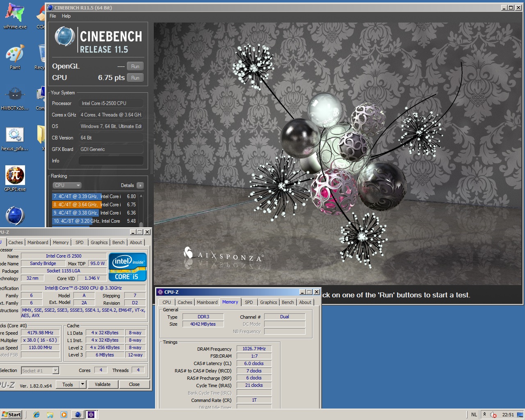The height and width of the screenshot is (420, 525).
Task: Open the media player taskbar icon
Action: (x=64, y=415)
